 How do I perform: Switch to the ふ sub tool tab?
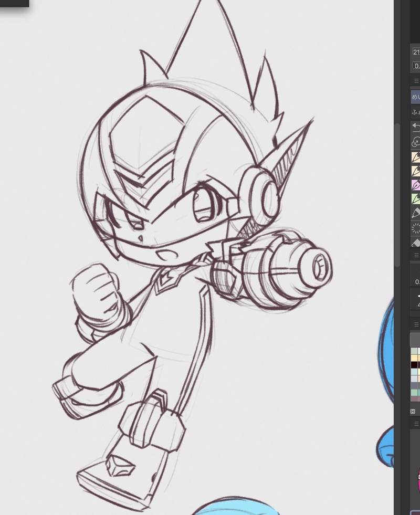[x=415, y=112]
